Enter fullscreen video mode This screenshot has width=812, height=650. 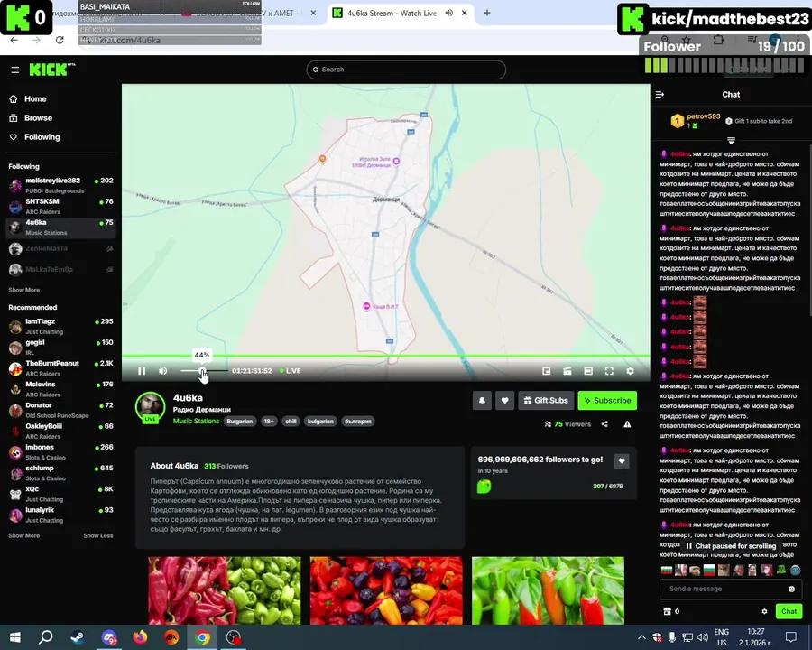pos(610,371)
